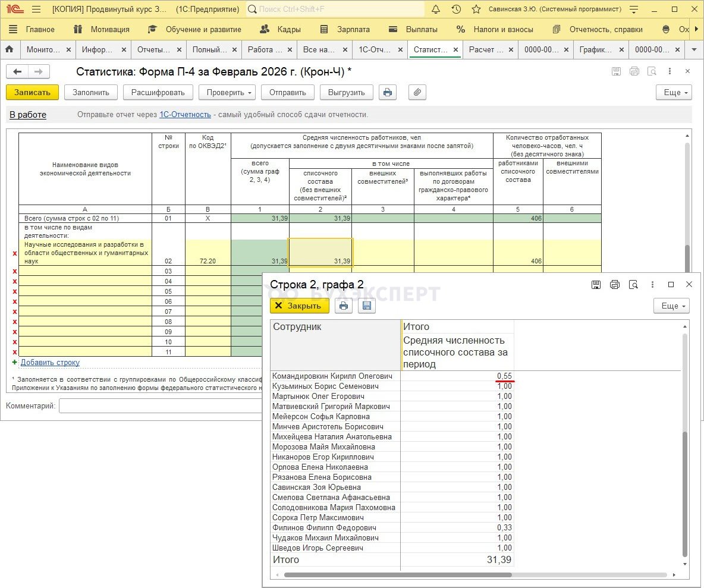Follow the 1С-Отчетность link
Screen dimensions: 704x588
[x=185, y=115]
